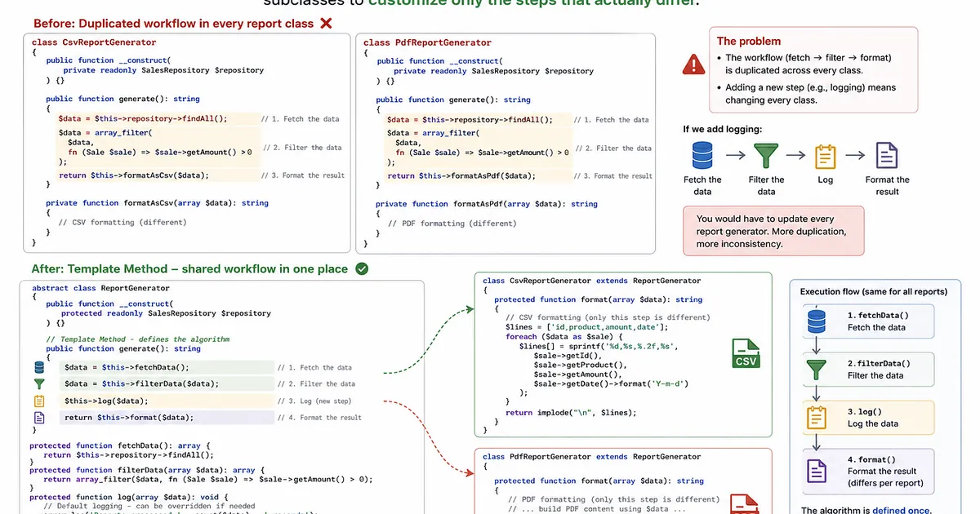Image resolution: width=980 pixels, height=514 pixels.
Task: Select the purple document icon above 'Format the result'
Action: (887, 155)
